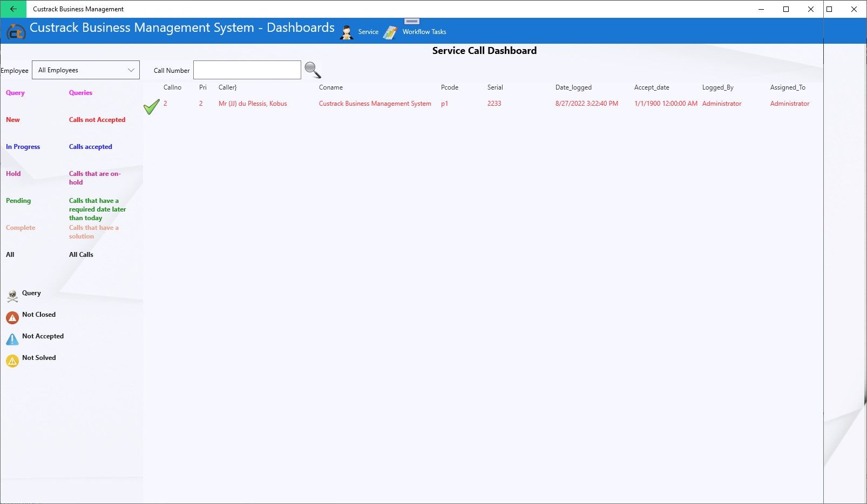Open Workflow Tasks menu item
Viewport: 867px width, 504px height.
(x=424, y=32)
